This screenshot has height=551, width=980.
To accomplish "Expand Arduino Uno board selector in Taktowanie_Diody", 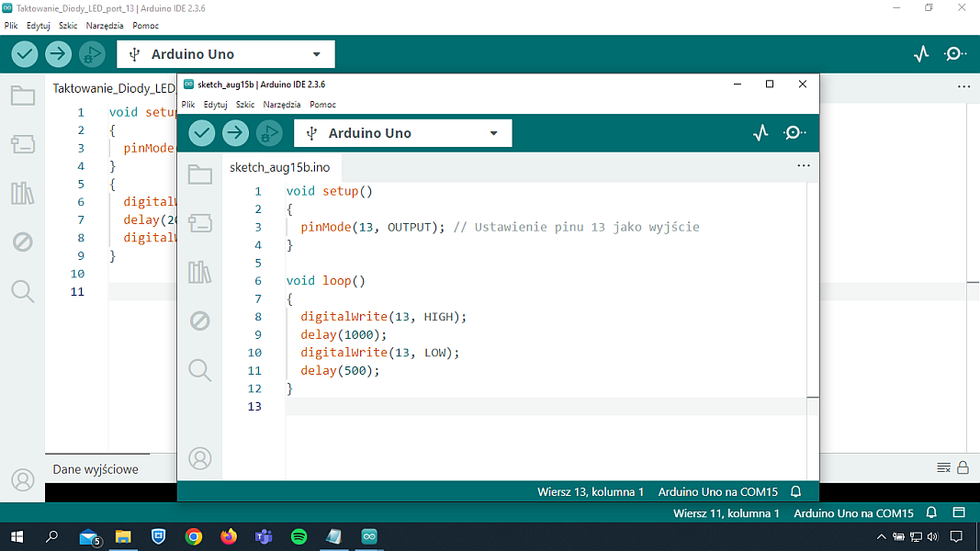I will pos(226,54).
